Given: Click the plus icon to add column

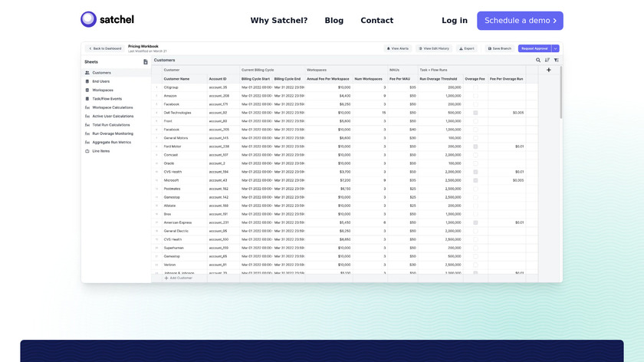Looking at the screenshot, I should pos(549,70).
